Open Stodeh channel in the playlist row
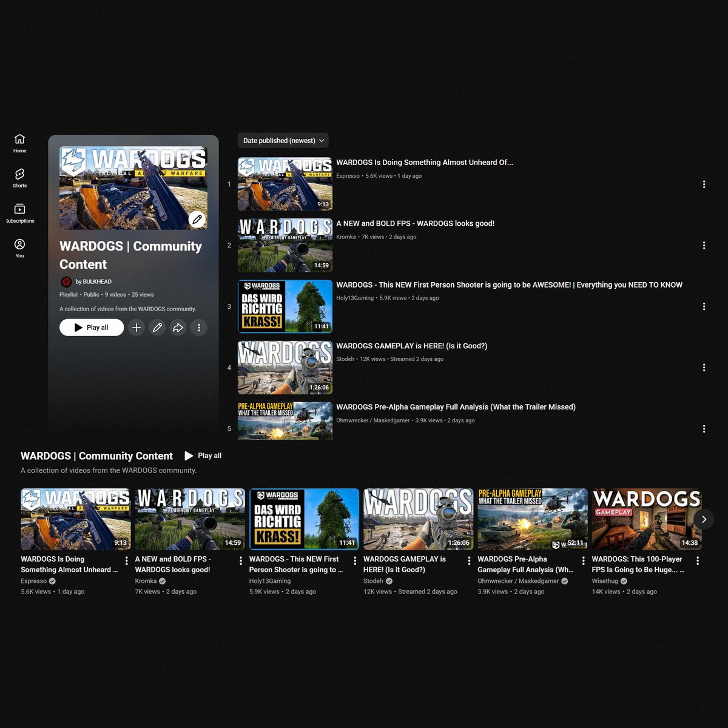The image size is (728, 728). coord(345,359)
